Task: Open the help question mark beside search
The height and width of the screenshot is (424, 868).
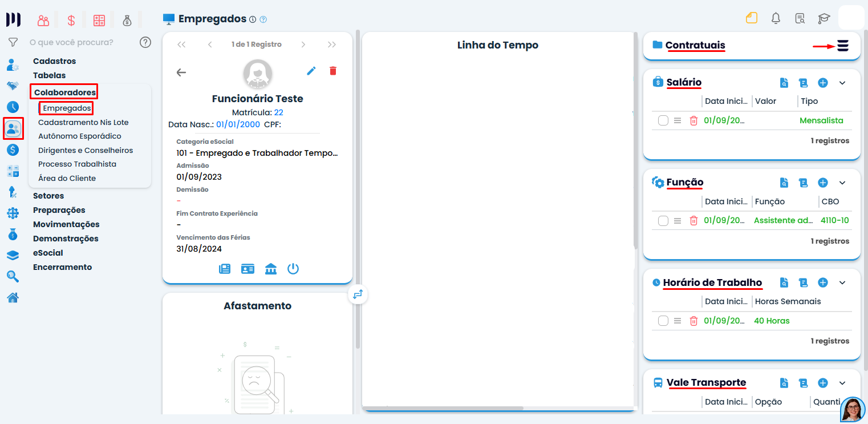Action: click(x=145, y=42)
